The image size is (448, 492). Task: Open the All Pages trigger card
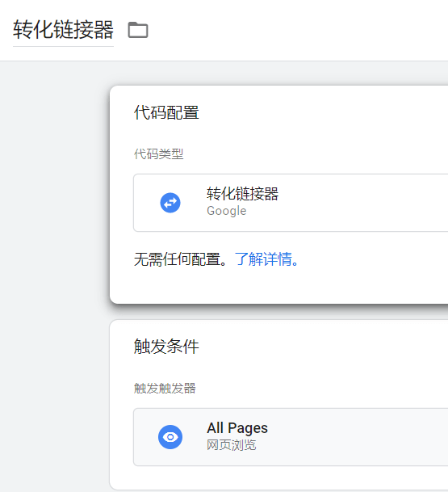(x=291, y=437)
